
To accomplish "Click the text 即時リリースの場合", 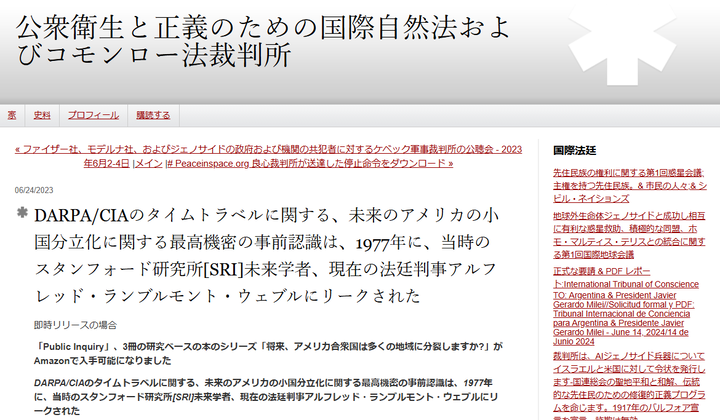I will [x=75, y=325].
